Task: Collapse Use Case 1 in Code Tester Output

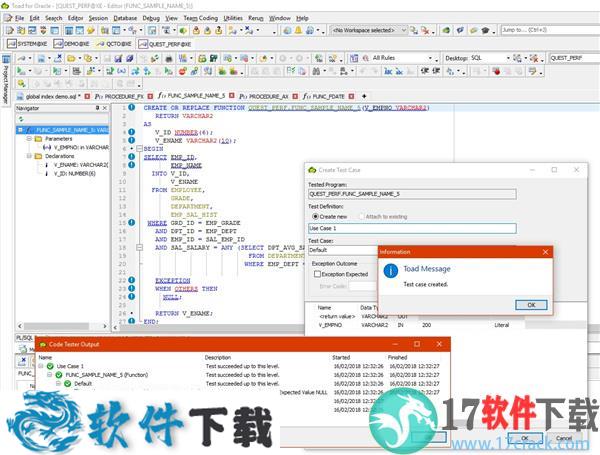Action: [41, 366]
